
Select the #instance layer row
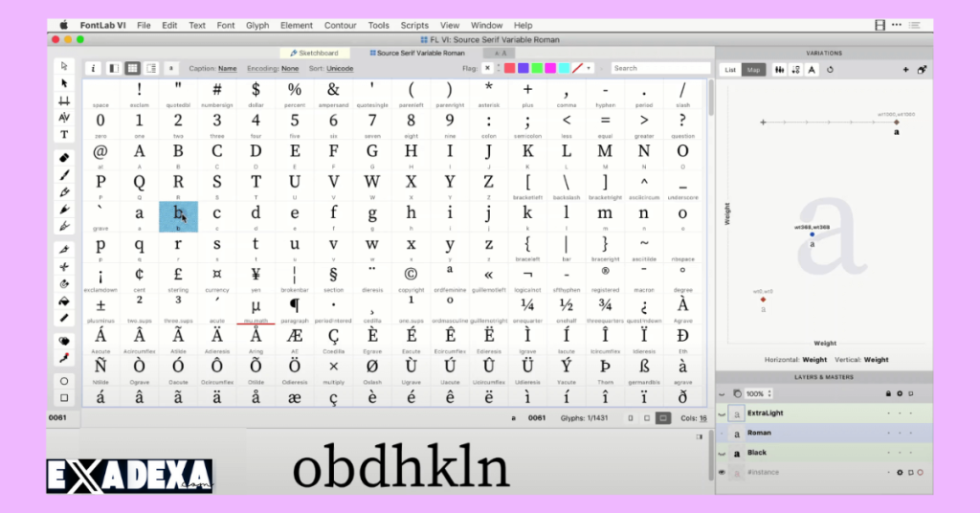pyautogui.click(x=824, y=473)
